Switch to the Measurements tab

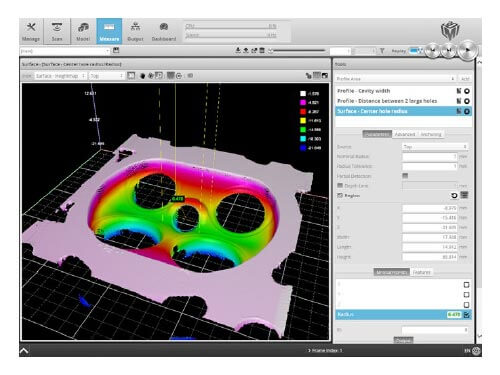tap(391, 272)
